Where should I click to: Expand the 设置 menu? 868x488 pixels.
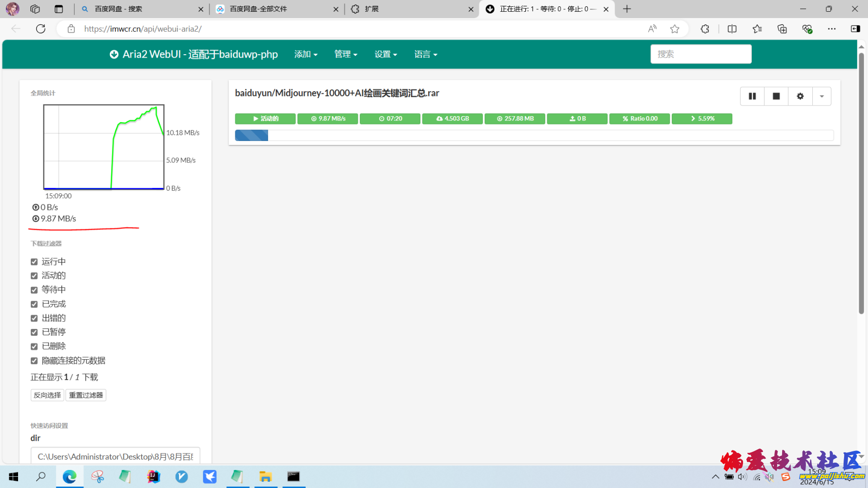385,54
